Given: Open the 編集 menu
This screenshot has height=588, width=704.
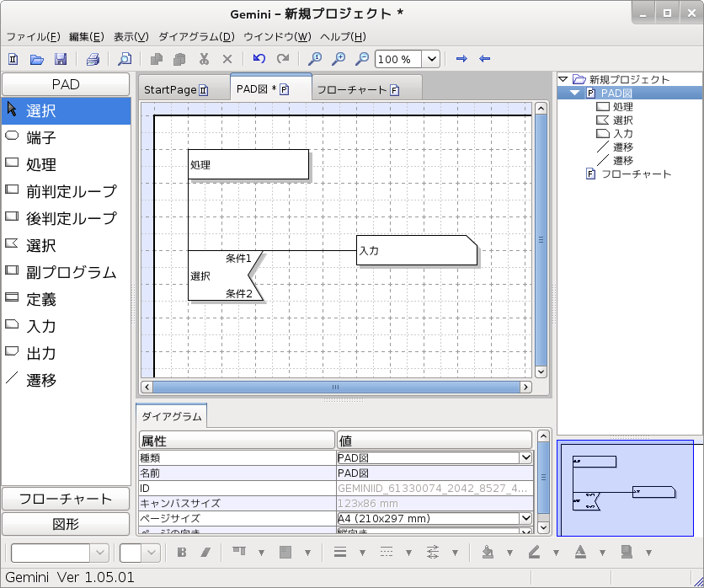Looking at the screenshot, I should [x=87, y=37].
